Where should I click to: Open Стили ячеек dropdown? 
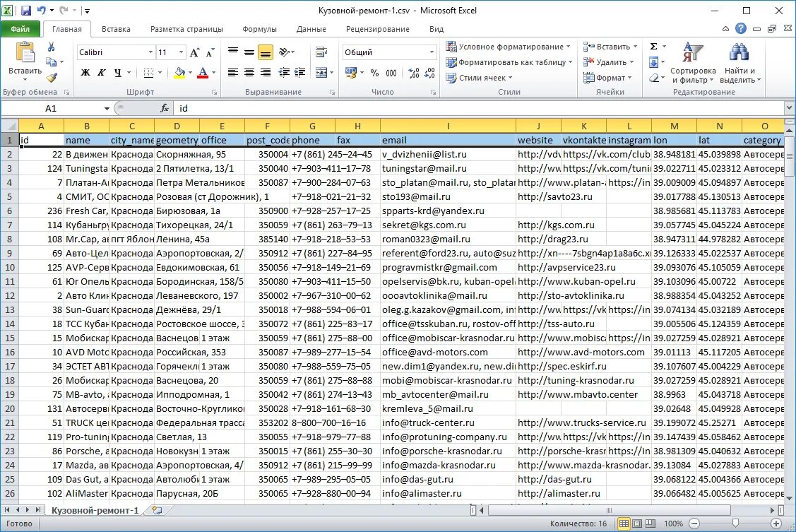click(x=479, y=78)
